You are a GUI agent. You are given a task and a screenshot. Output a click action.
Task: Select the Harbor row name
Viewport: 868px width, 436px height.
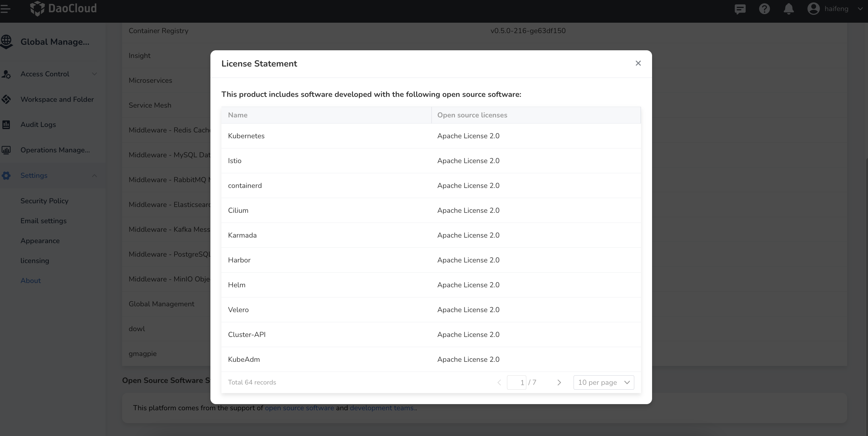(x=239, y=260)
